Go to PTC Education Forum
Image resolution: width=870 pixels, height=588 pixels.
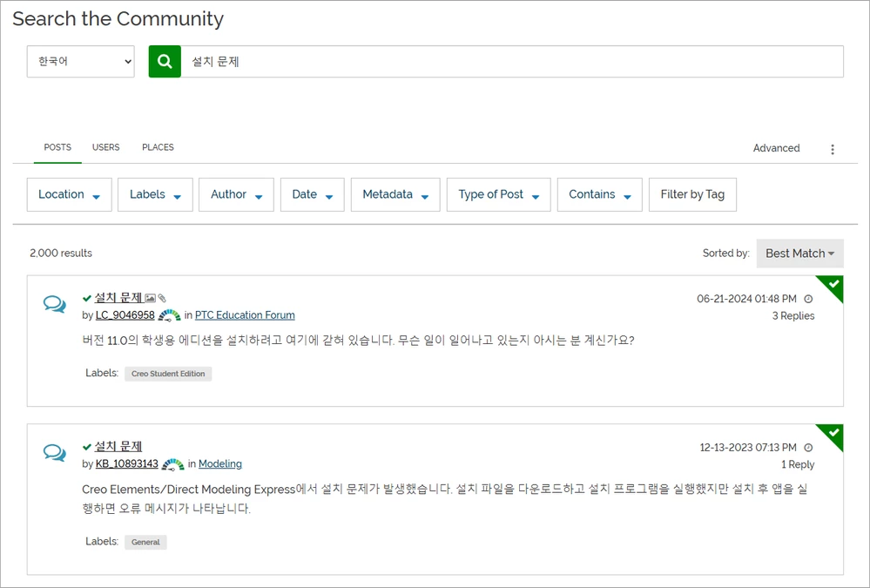245,315
